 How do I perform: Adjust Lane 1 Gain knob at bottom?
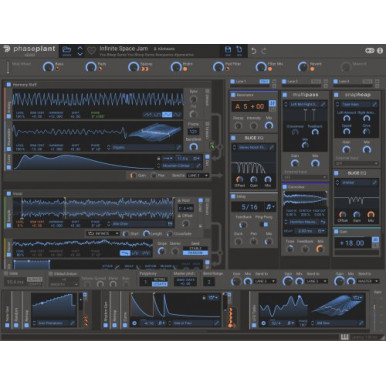click(236, 282)
